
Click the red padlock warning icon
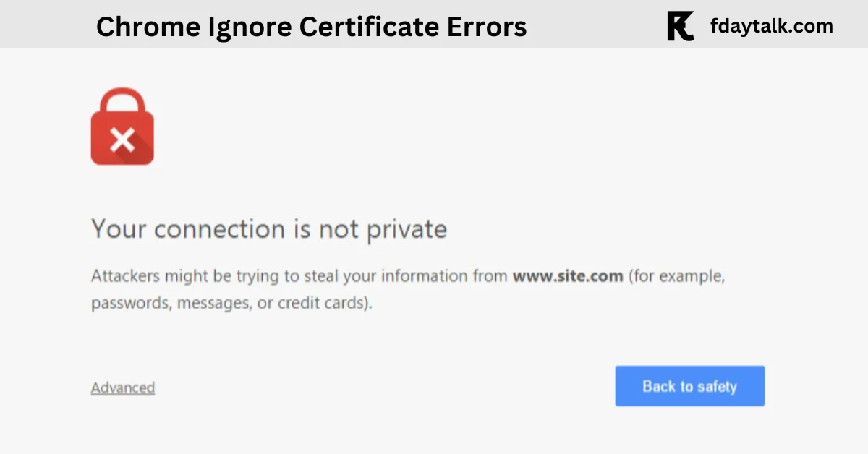coord(122,127)
